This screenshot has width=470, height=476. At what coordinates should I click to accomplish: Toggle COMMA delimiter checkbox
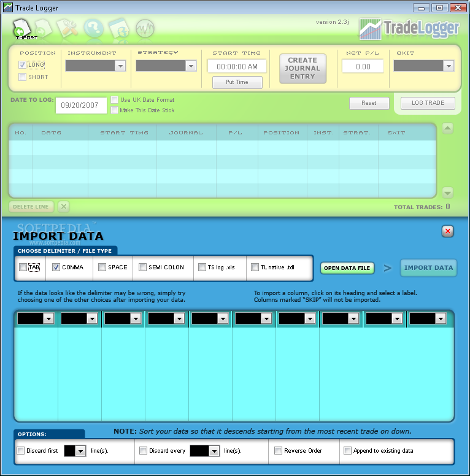tap(56, 267)
